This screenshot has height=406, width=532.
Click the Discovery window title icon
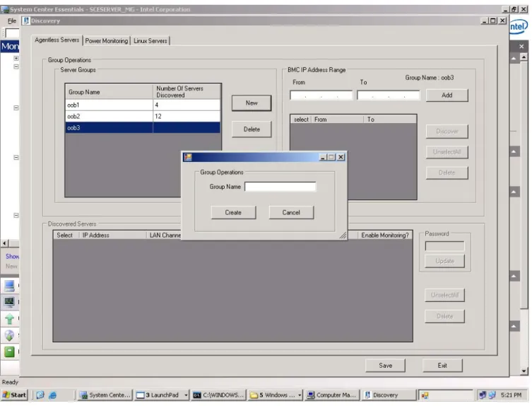[x=26, y=21]
